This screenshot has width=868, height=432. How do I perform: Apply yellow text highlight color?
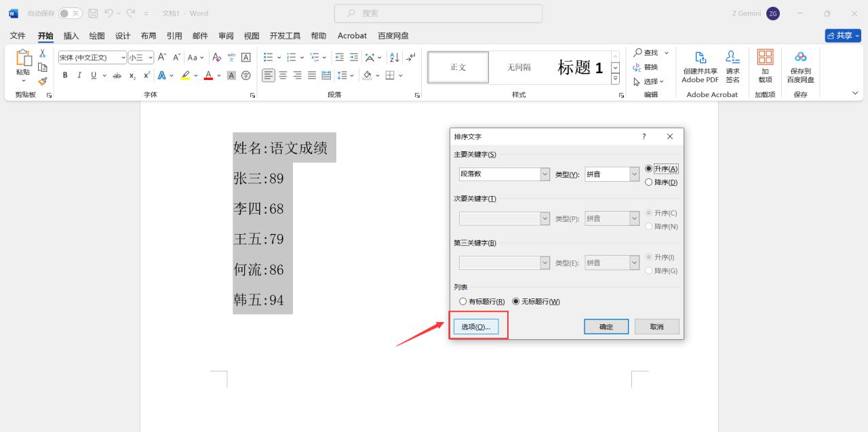coord(185,75)
